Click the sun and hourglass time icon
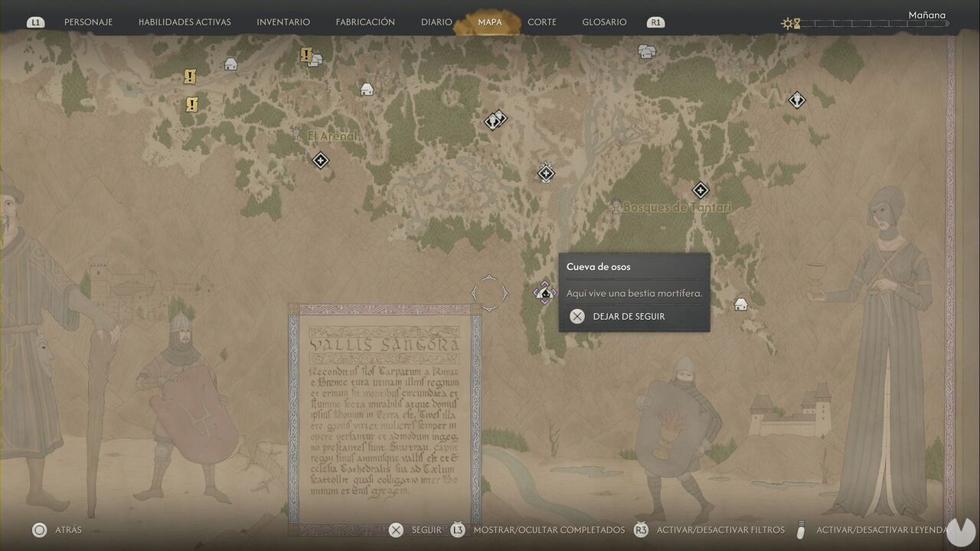 click(x=790, y=24)
